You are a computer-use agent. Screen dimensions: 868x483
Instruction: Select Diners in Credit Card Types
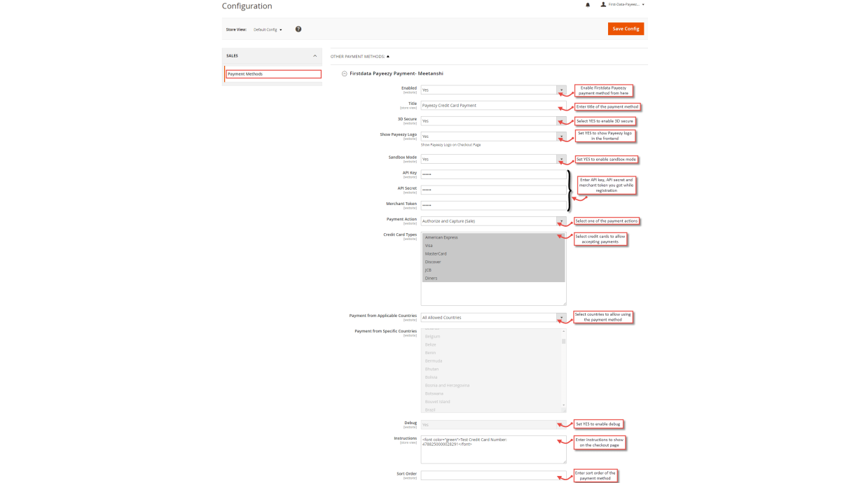pos(493,278)
